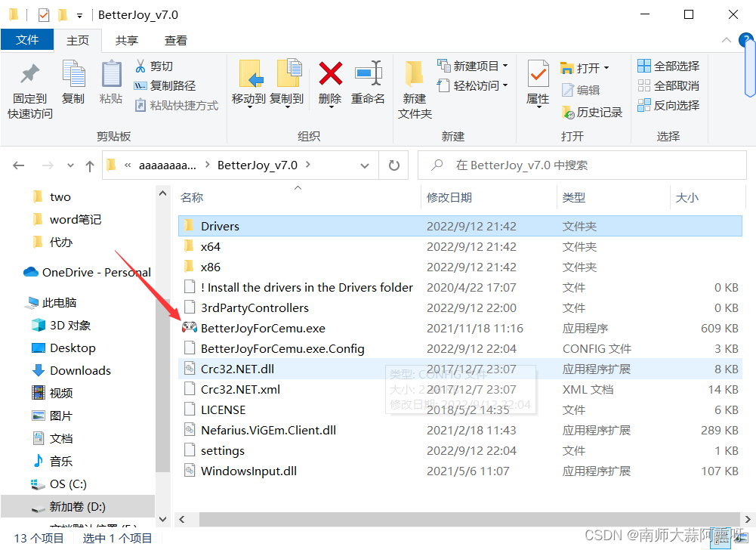
Task: Select all items in folder
Action: [668, 66]
